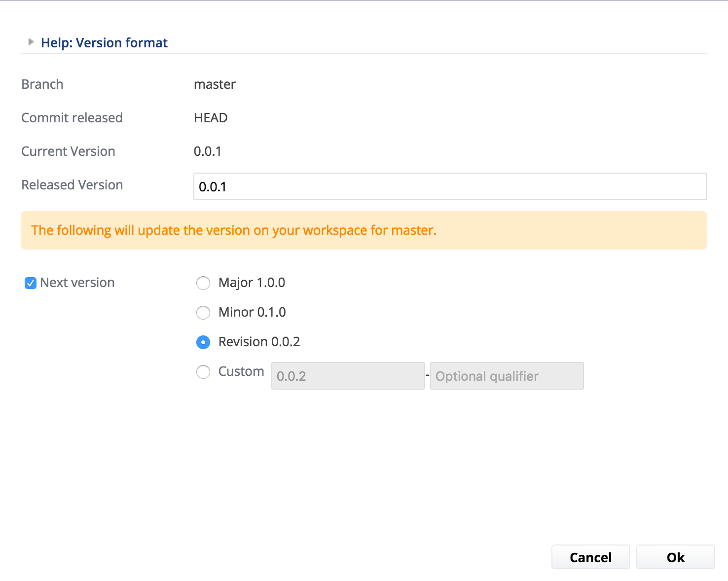Click the Branch label

(x=42, y=84)
